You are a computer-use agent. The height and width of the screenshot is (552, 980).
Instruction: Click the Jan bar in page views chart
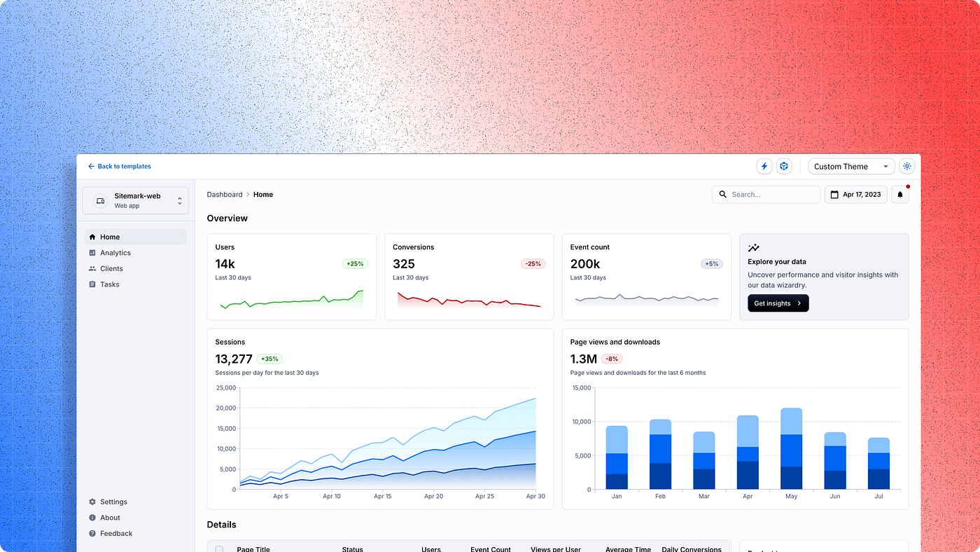[617, 457]
